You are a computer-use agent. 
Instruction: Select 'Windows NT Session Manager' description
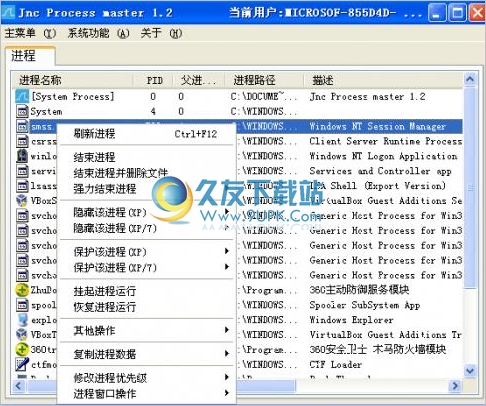pyautogui.click(x=378, y=126)
